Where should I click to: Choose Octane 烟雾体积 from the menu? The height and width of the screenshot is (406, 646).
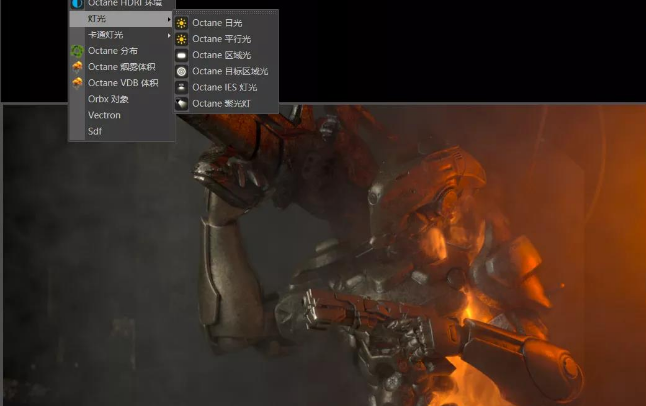coord(121,67)
